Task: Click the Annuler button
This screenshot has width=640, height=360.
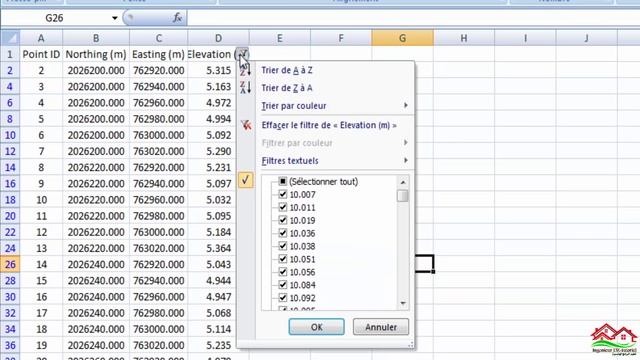Action: 381,327
